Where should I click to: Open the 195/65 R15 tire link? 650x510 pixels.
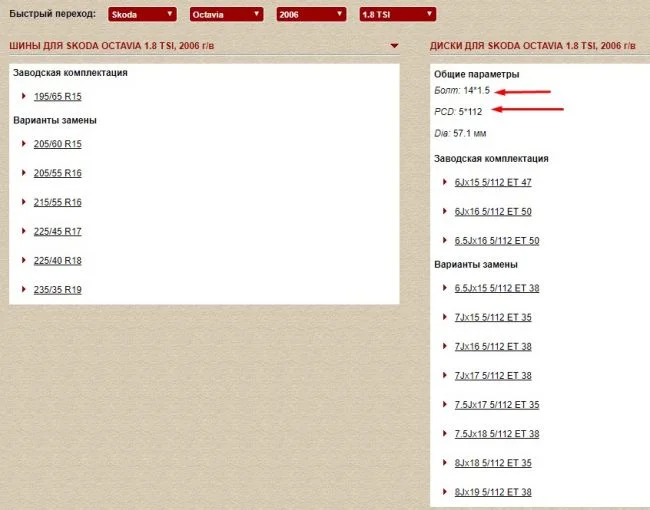57,96
